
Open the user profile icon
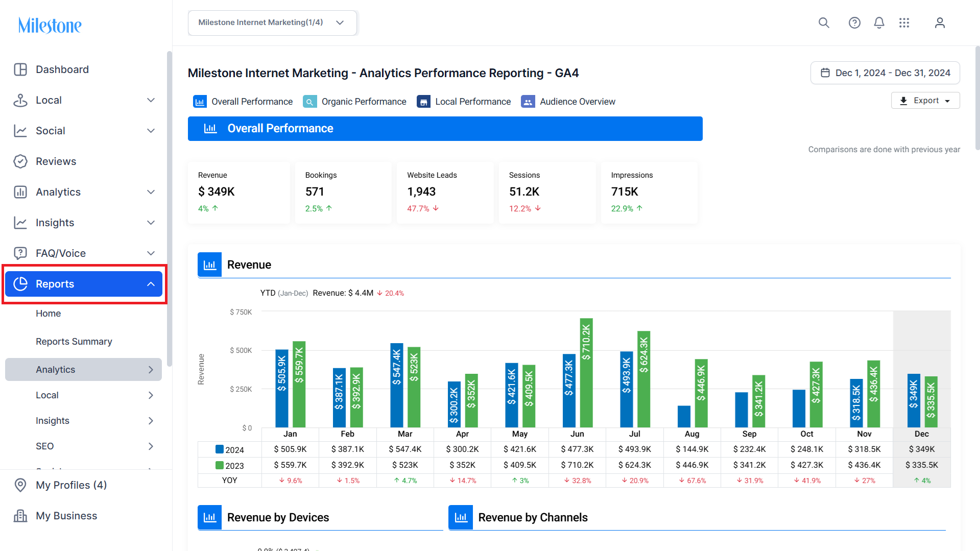coord(940,22)
